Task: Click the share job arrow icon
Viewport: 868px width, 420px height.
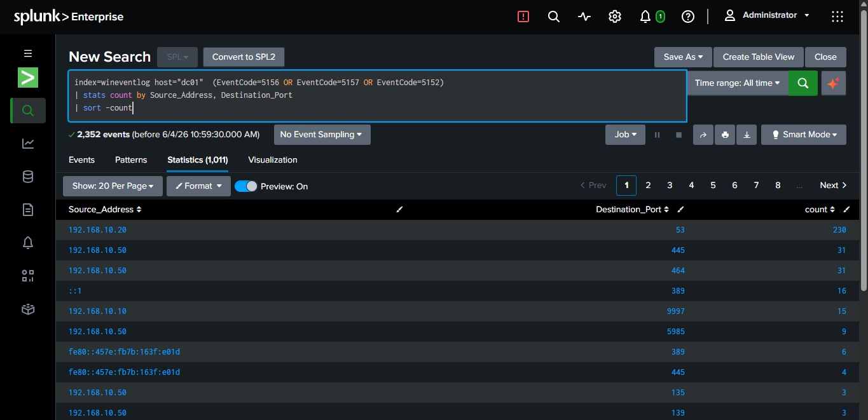Action: (703, 135)
